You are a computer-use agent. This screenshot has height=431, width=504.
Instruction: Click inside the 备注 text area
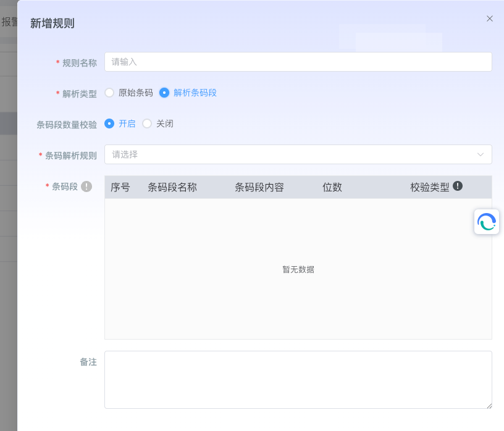click(x=298, y=379)
